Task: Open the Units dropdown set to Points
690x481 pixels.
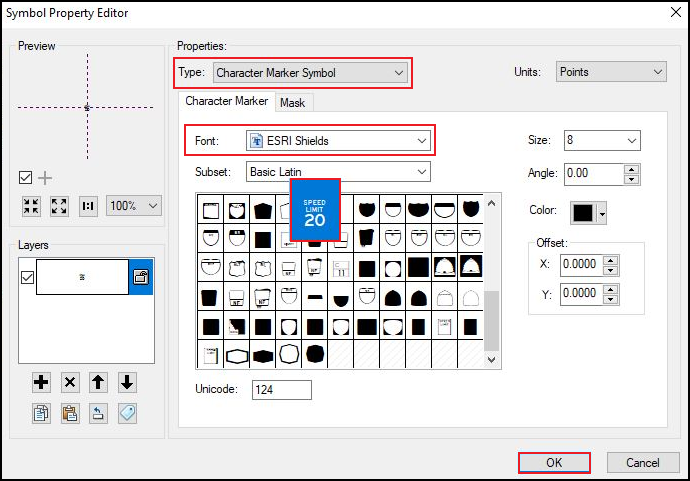Action: [611, 72]
